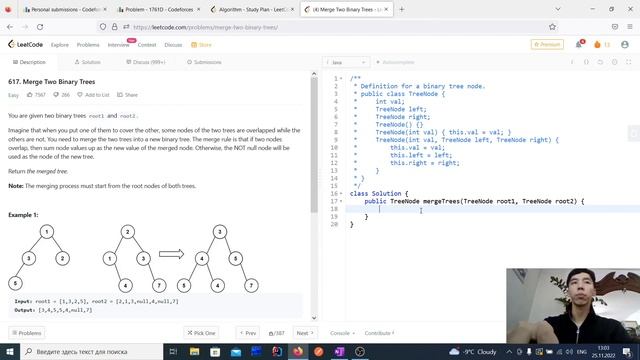The image size is (640, 360).
Task: Click the Share button
Action: point(127,95)
